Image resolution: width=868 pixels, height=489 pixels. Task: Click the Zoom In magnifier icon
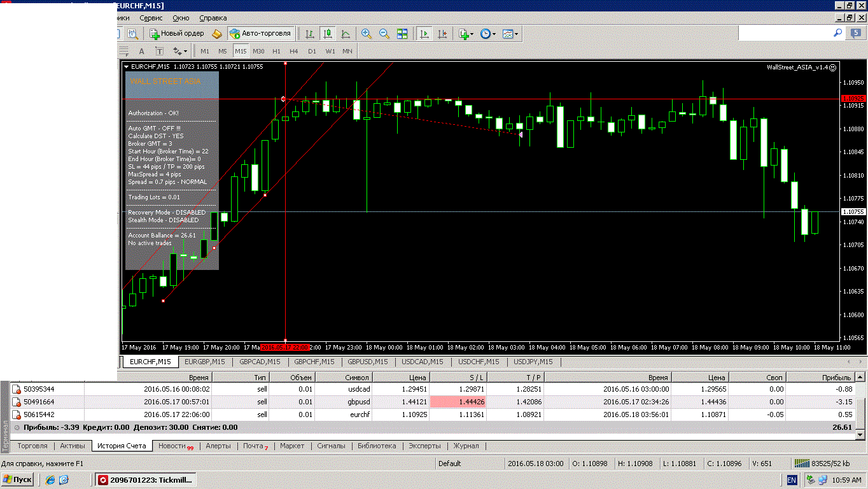tap(367, 34)
